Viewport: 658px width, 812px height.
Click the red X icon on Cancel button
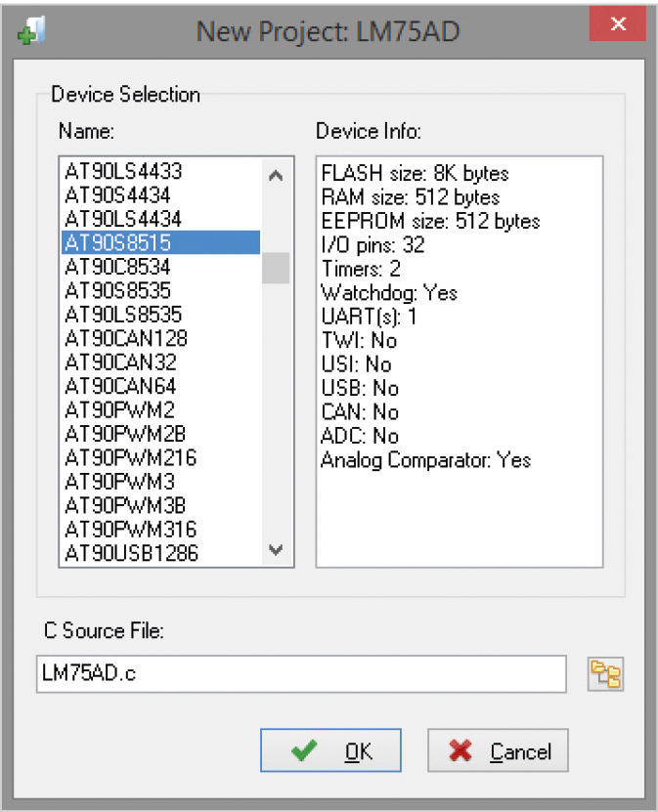tap(461, 750)
